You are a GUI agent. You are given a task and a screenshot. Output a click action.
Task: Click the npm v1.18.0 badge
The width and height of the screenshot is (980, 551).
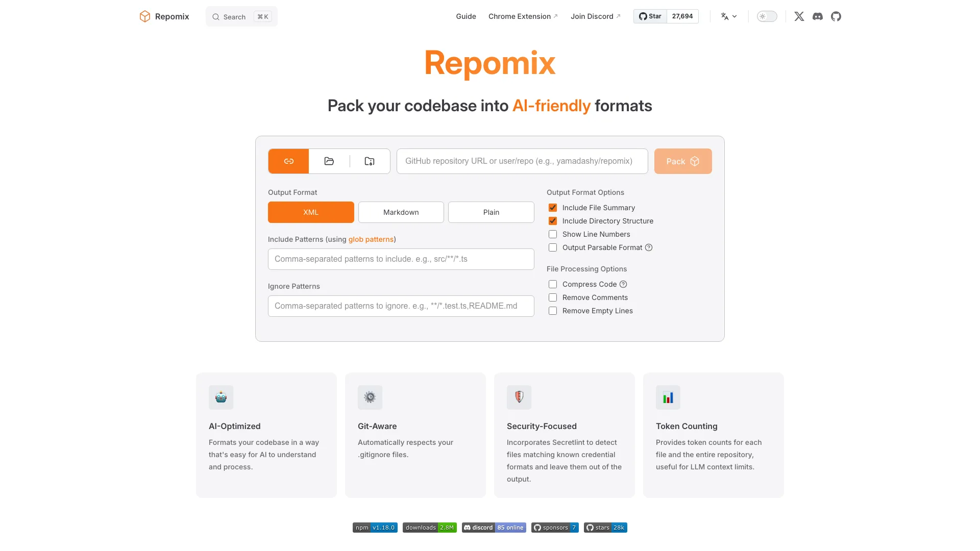(375, 528)
